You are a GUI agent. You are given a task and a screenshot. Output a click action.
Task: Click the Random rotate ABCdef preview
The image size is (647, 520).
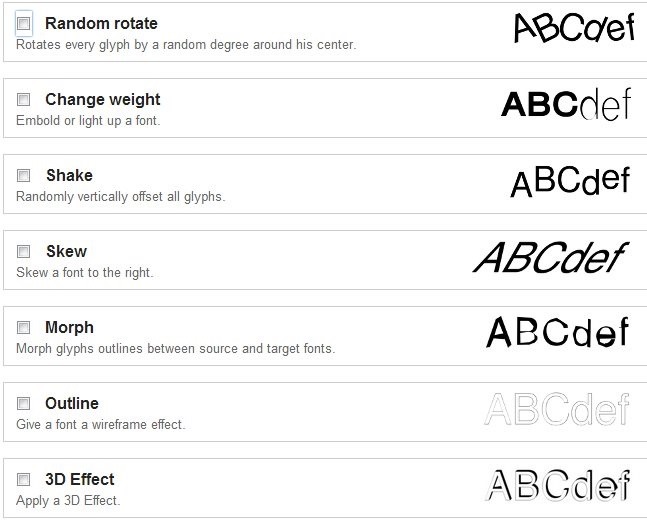573,28
